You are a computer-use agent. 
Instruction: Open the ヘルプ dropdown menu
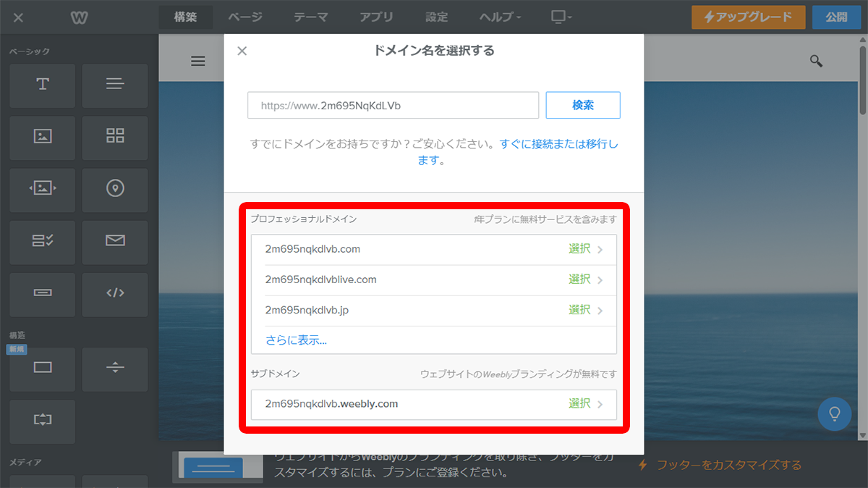tap(500, 17)
